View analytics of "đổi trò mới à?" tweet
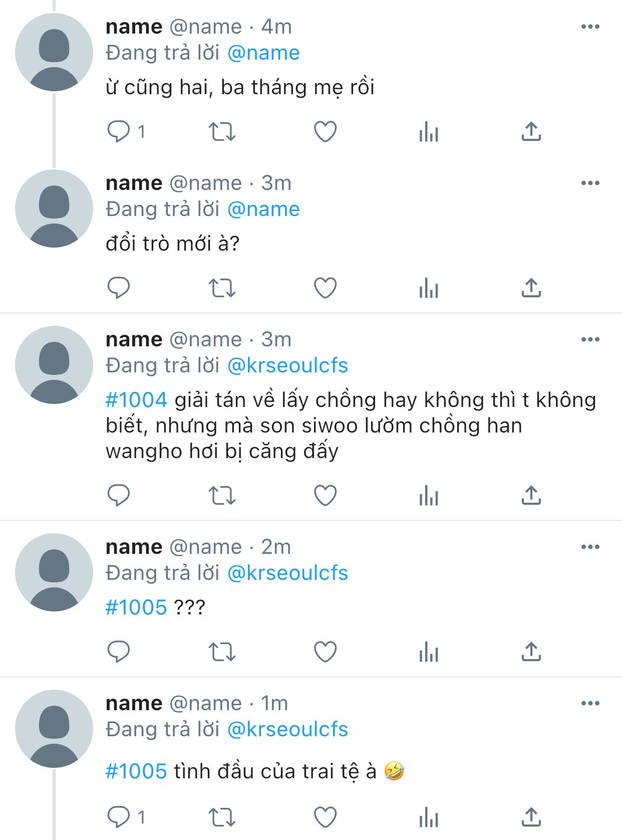The image size is (622, 840). pos(429,288)
